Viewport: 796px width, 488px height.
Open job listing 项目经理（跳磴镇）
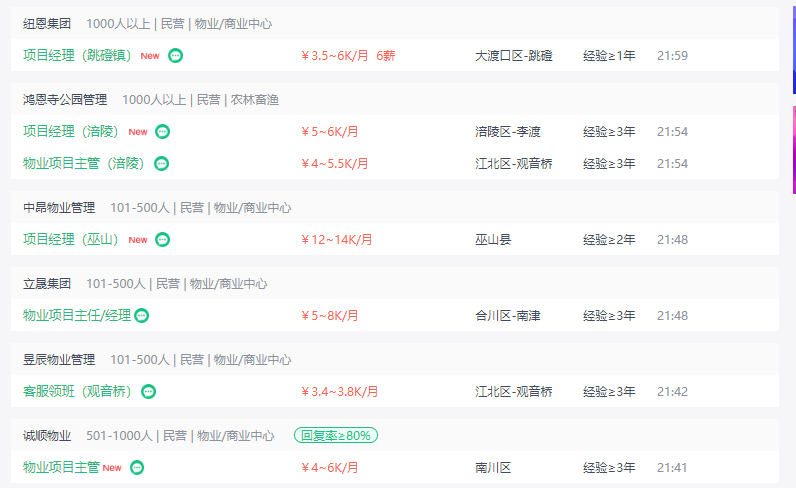coord(77,55)
